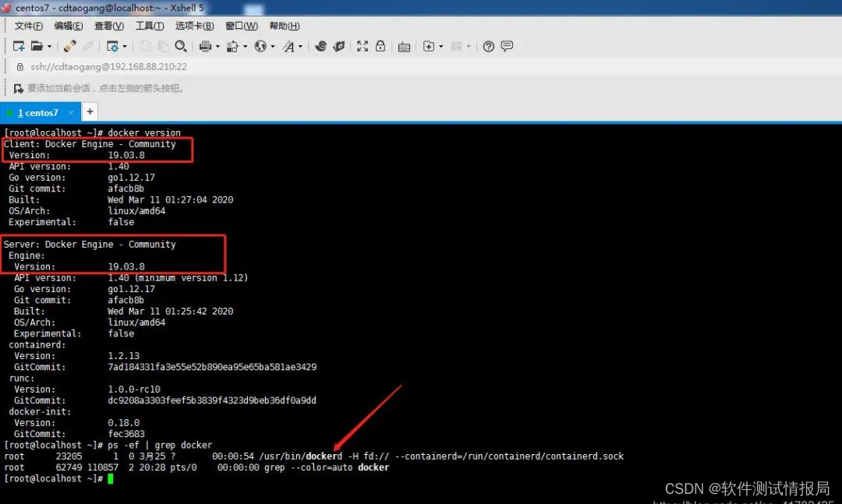Click the Paste toolbar icon
The height and width of the screenshot is (504, 842).
pyautogui.click(x=163, y=46)
